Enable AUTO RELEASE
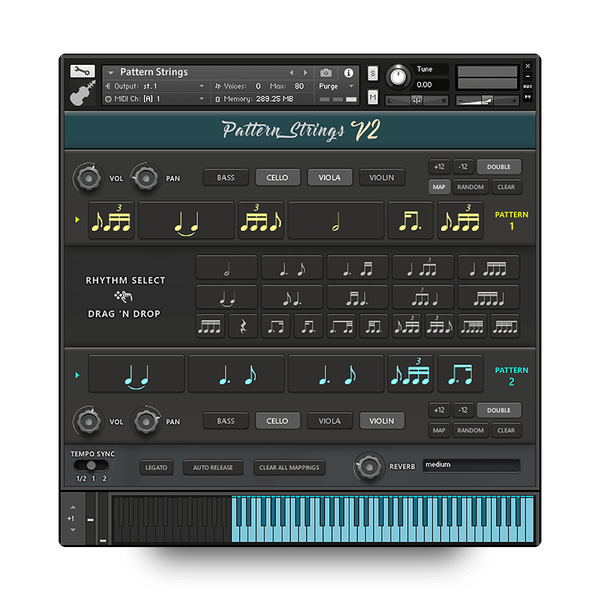600x600 pixels. 213,467
